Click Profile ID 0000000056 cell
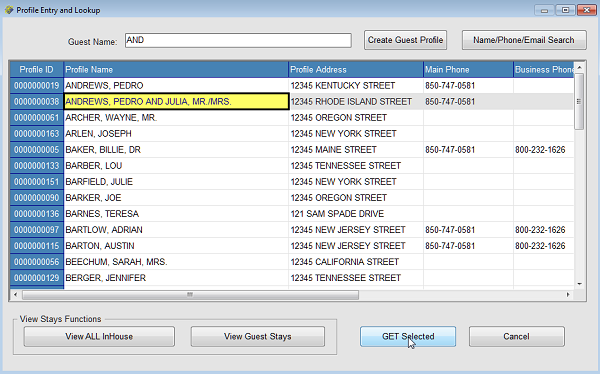The width and height of the screenshot is (600, 374). [37, 262]
